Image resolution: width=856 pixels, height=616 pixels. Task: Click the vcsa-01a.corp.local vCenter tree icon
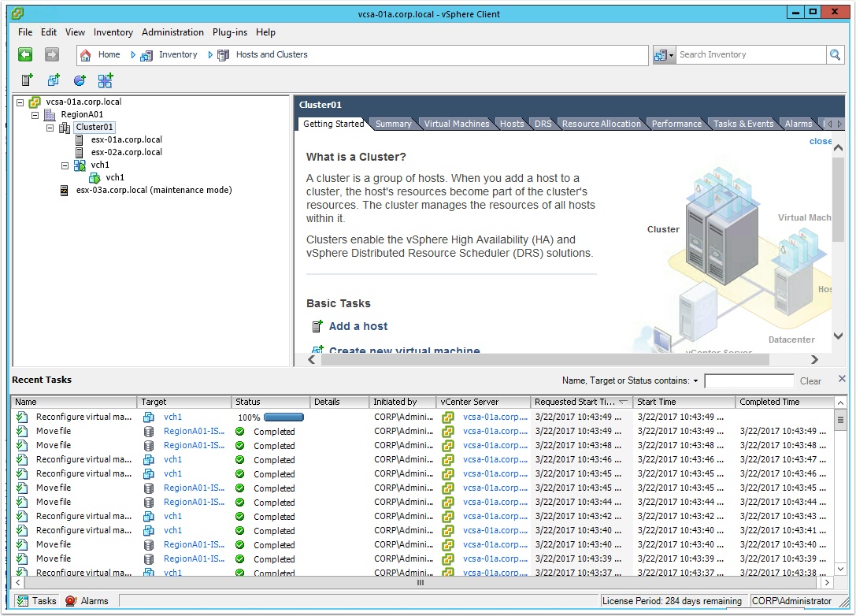tap(35, 102)
